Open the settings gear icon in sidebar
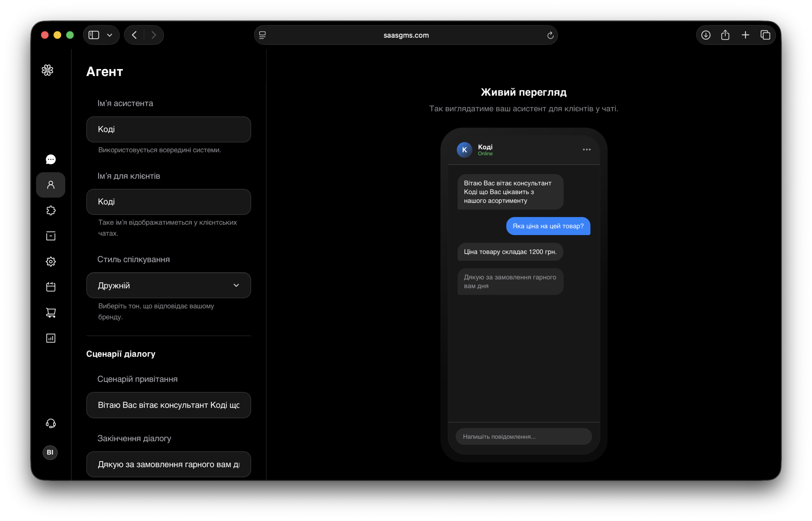The image size is (812, 521). click(x=51, y=261)
